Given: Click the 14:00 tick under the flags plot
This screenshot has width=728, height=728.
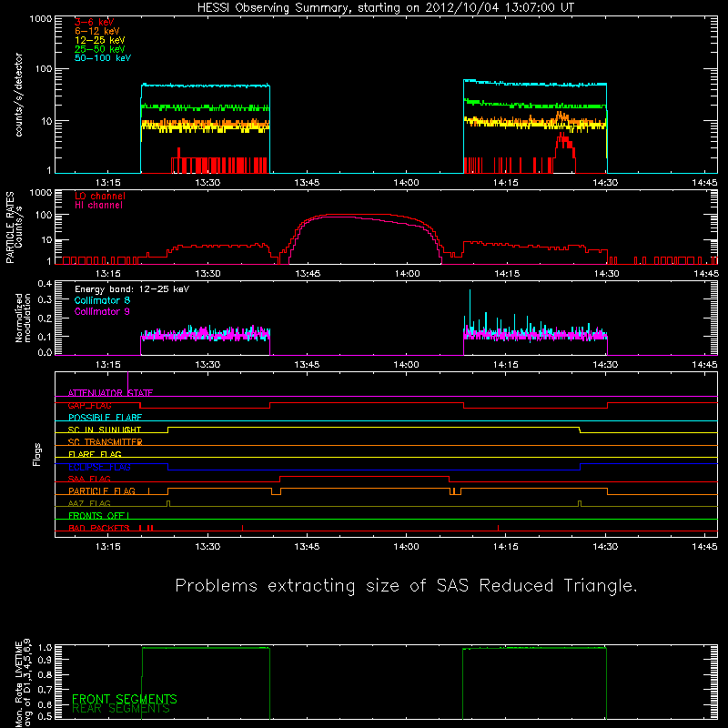Looking at the screenshot, I should [x=406, y=547].
